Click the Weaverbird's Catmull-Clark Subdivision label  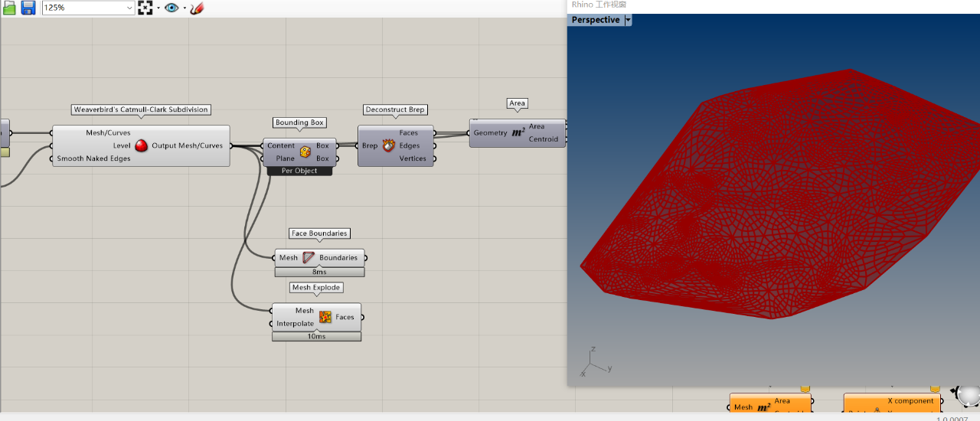click(141, 109)
